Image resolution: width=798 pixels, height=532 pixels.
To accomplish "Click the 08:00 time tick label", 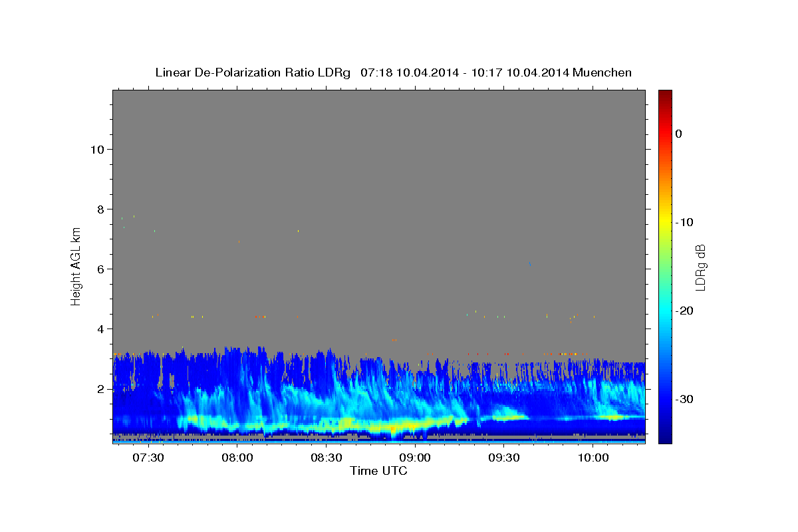I will (x=237, y=458).
